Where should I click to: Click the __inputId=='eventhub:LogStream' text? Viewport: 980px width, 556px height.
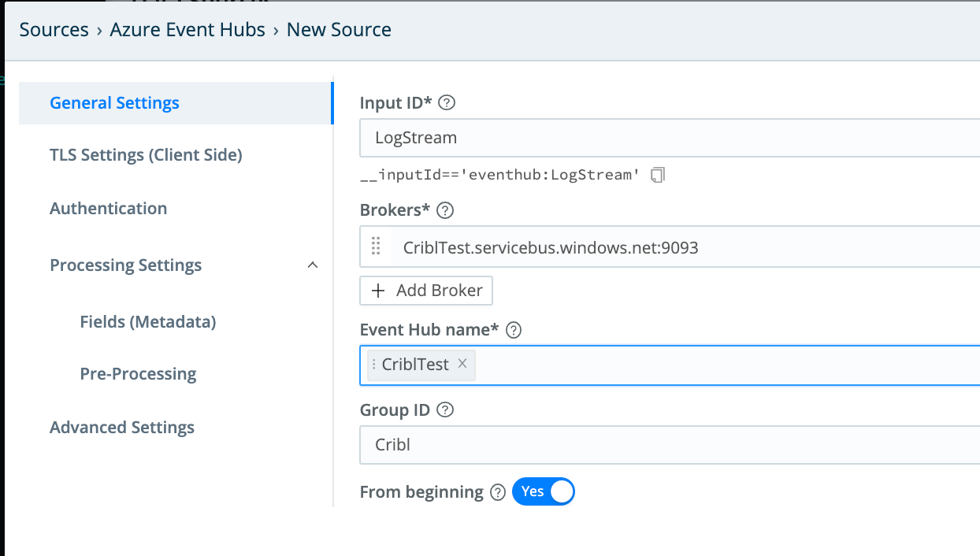[500, 175]
